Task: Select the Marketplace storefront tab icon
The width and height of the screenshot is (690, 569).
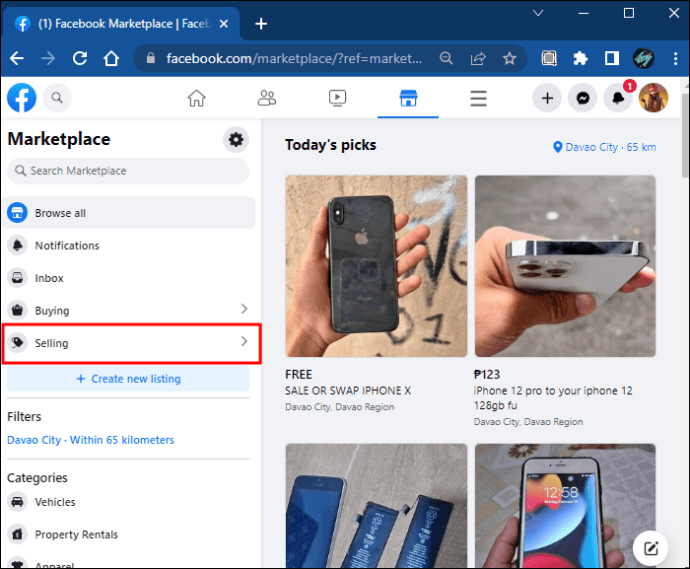Action: (x=408, y=98)
